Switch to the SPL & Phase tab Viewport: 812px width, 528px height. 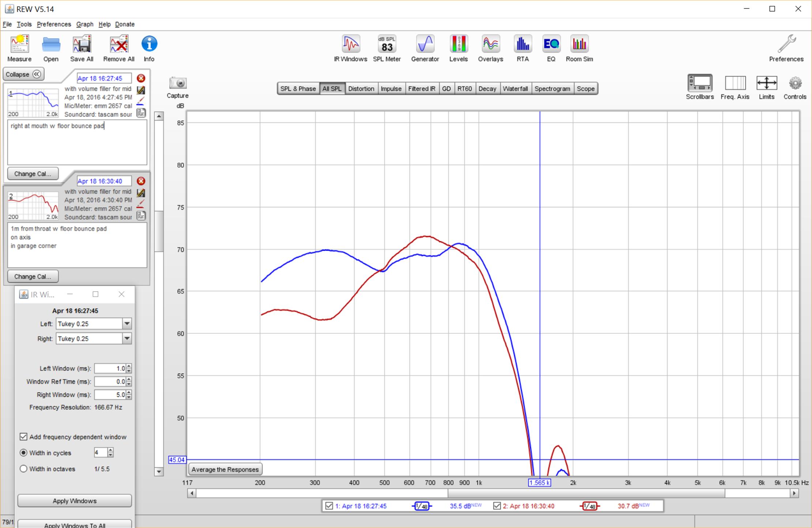298,88
